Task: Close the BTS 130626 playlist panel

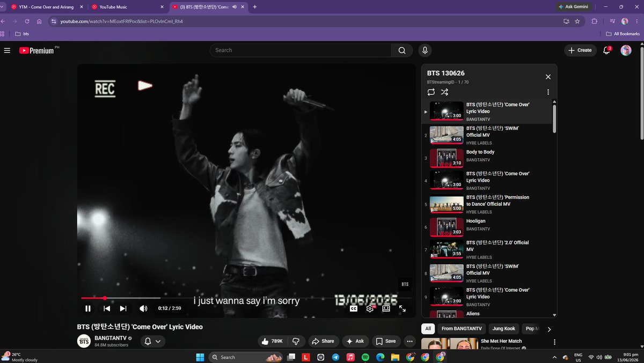Action: [x=548, y=77]
